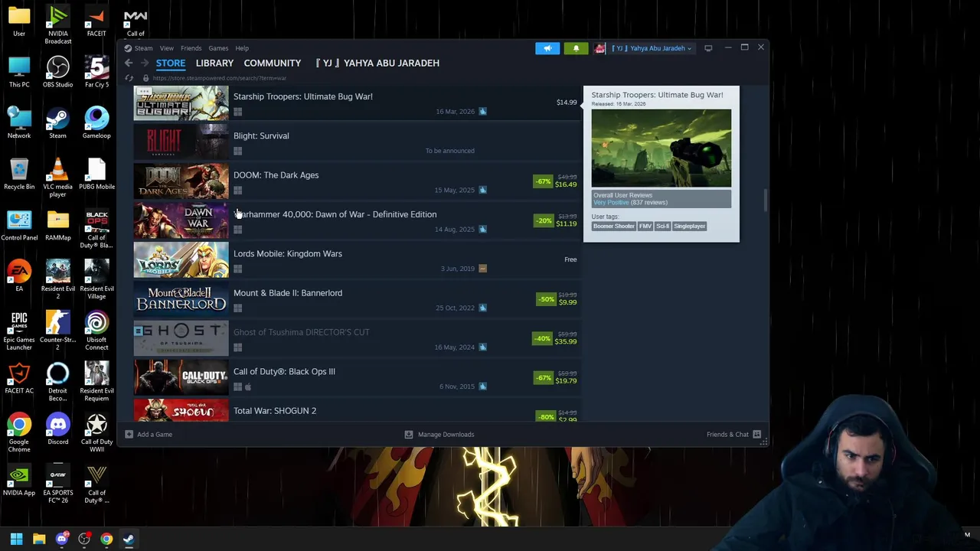Screen dimensions: 980x551
Task: Select the Detroit Become Human desktop icon
Action: [57, 382]
